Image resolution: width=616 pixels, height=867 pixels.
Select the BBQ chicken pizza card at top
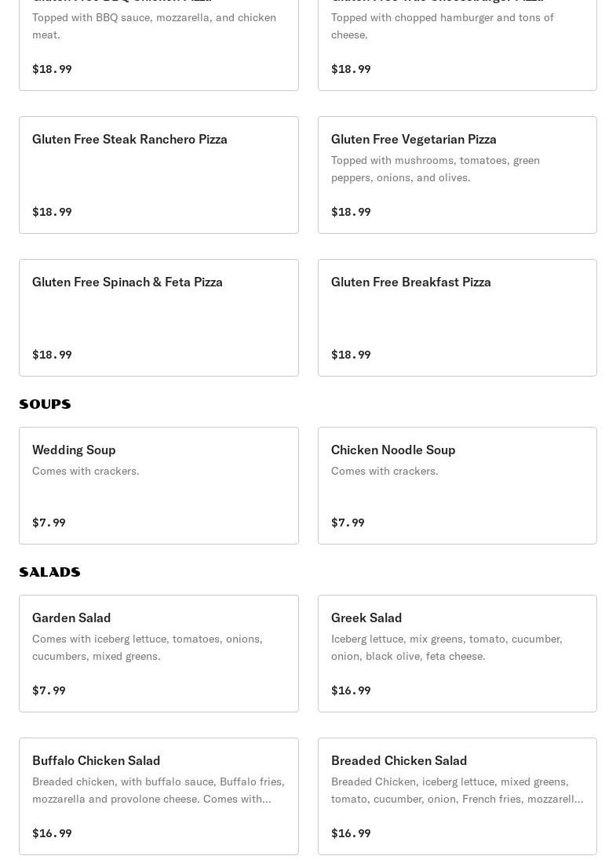[x=159, y=44]
